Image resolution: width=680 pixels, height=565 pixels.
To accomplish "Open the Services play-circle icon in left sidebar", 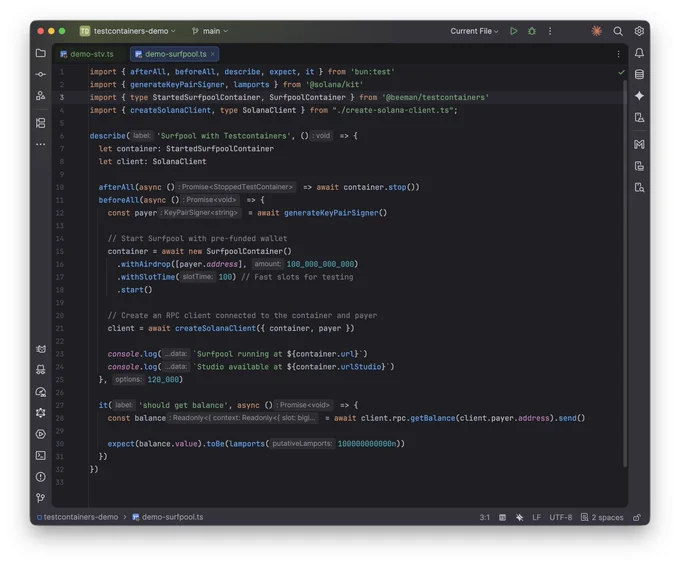I will coord(41,434).
